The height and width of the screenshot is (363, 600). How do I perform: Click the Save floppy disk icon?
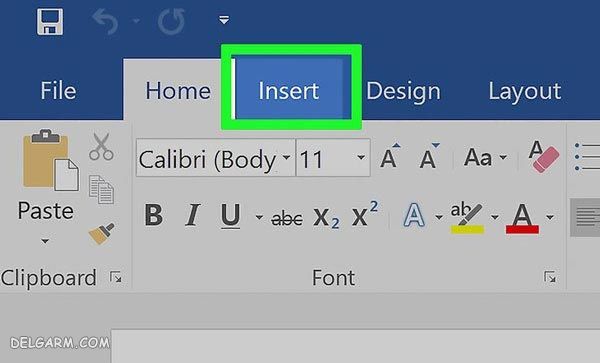(50, 22)
